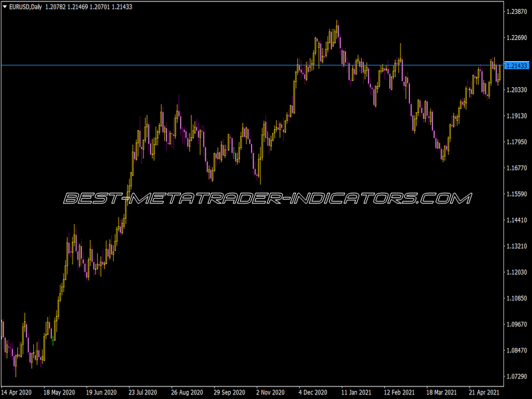This screenshot has width=532, height=399.
Task: Click the 11 Jan 2021 date label
Action: point(356,392)
